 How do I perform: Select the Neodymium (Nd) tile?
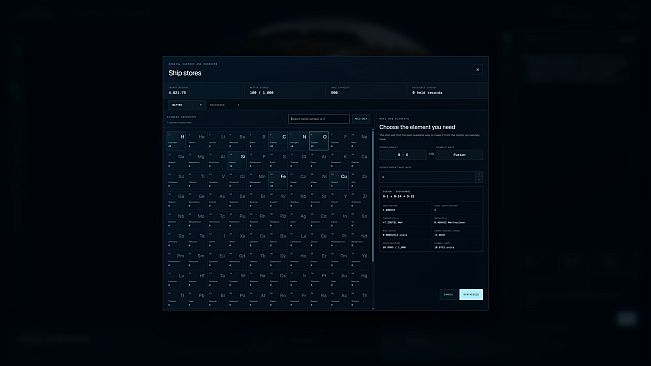coord(359,240)
